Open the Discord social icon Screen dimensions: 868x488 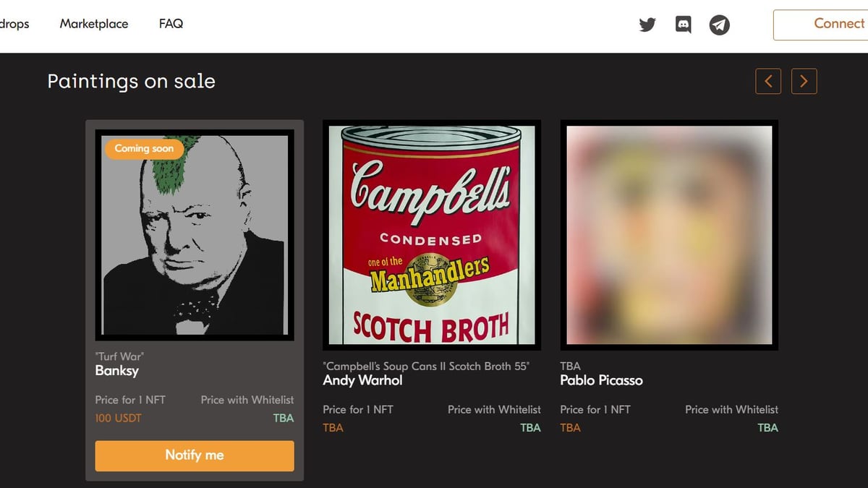coord(683,25)
